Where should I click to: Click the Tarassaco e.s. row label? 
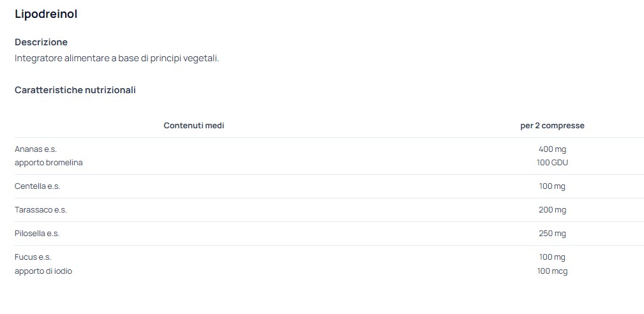pyautogui.click(x=41, y=210)
